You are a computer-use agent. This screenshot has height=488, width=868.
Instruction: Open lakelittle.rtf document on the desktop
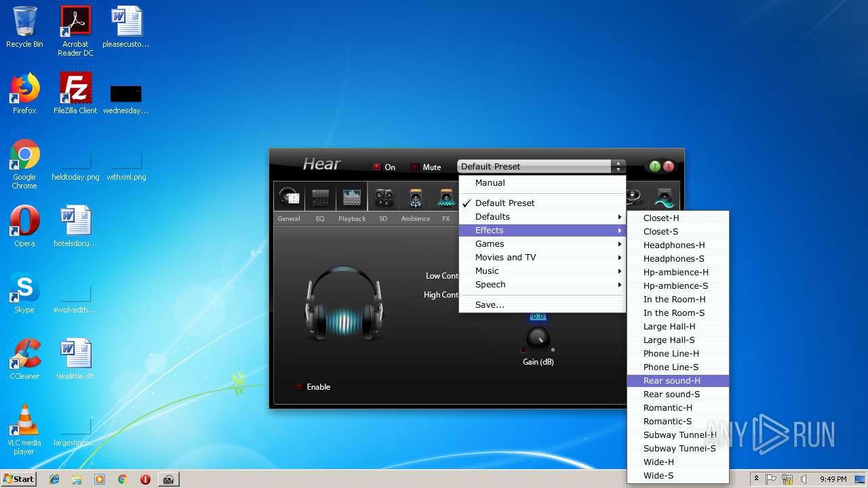[75, 359]
